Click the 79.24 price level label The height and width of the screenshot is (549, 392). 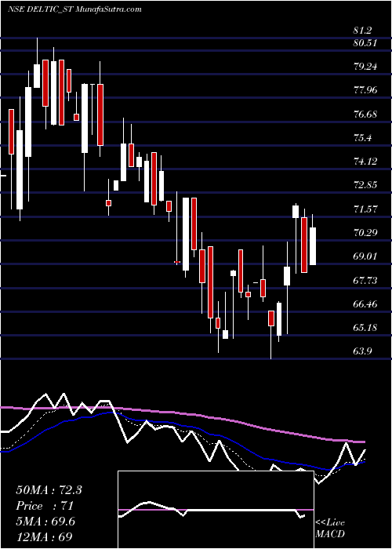tap(365, 67)
